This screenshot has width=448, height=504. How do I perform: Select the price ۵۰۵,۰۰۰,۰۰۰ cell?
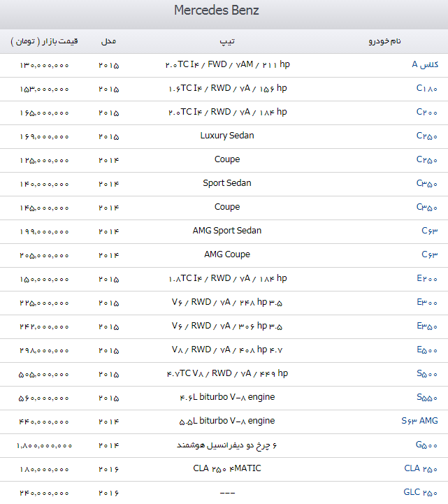[44, 375]
